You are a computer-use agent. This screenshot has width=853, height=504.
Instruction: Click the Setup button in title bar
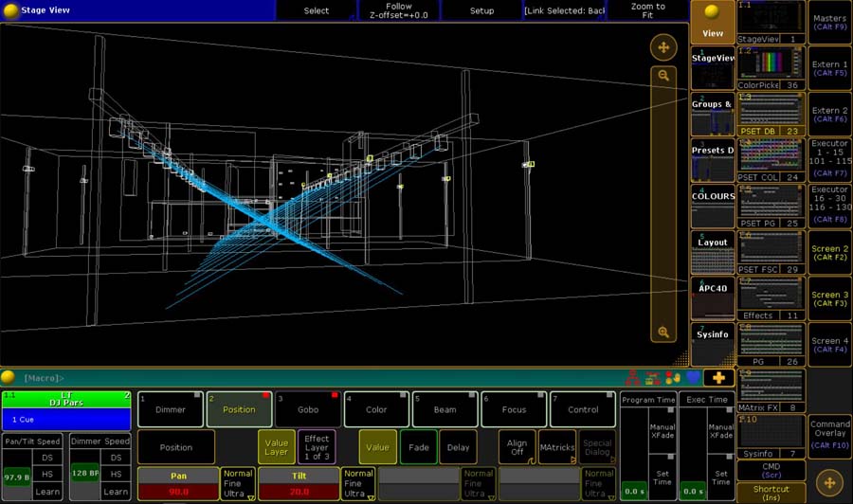pyautogui.click(x=481, y=10)
